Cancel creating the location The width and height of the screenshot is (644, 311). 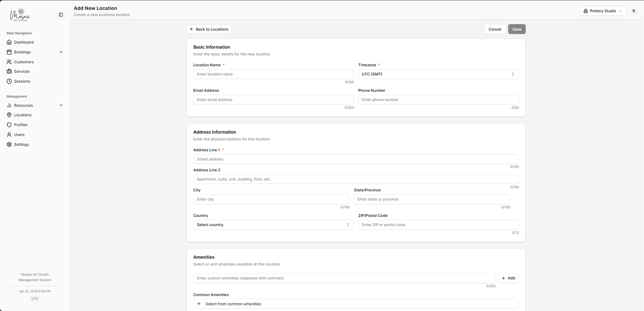(494, 29)
